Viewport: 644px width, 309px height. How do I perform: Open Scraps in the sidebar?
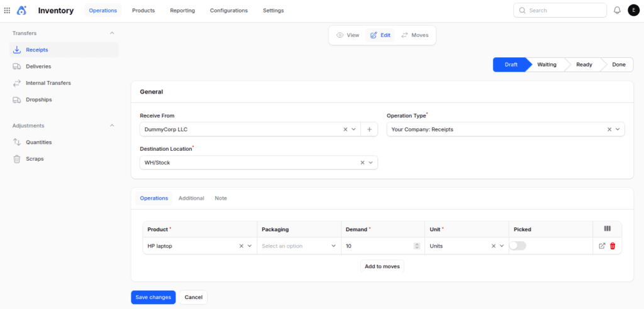coord(64,159)
